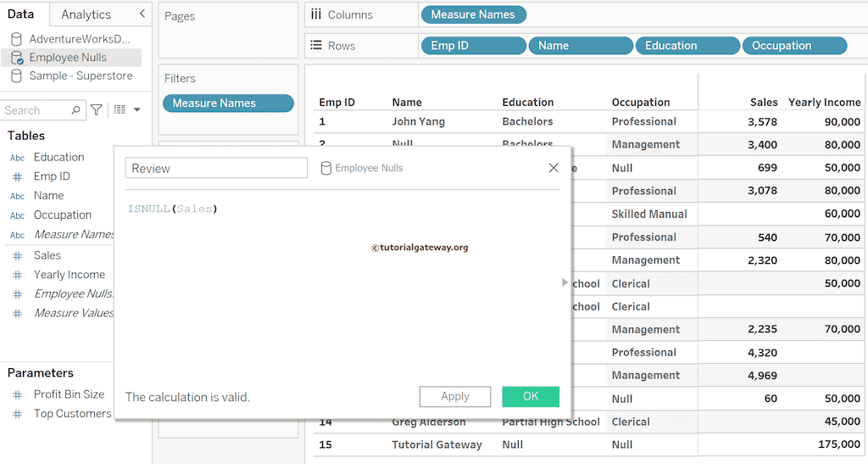The image size is (868, 464).
Task: Select the Measure Names filter pill
Action: pos(228,103)
